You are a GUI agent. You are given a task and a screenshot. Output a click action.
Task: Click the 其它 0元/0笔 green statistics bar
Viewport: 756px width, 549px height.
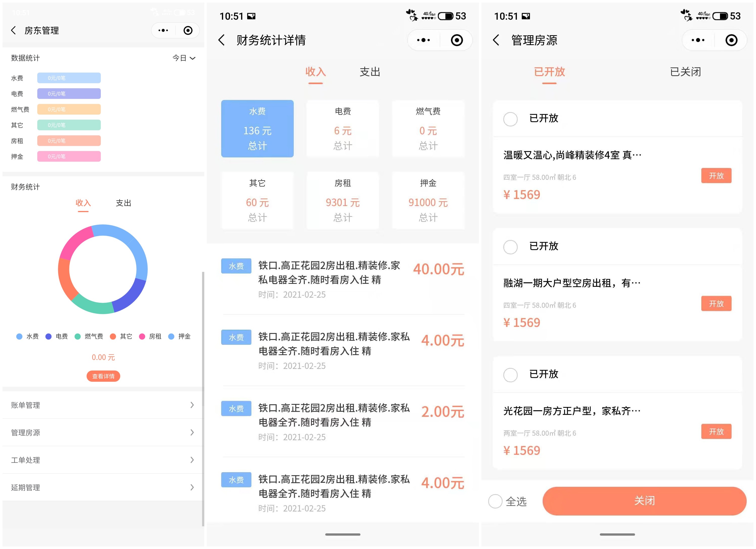coord(69,125)
